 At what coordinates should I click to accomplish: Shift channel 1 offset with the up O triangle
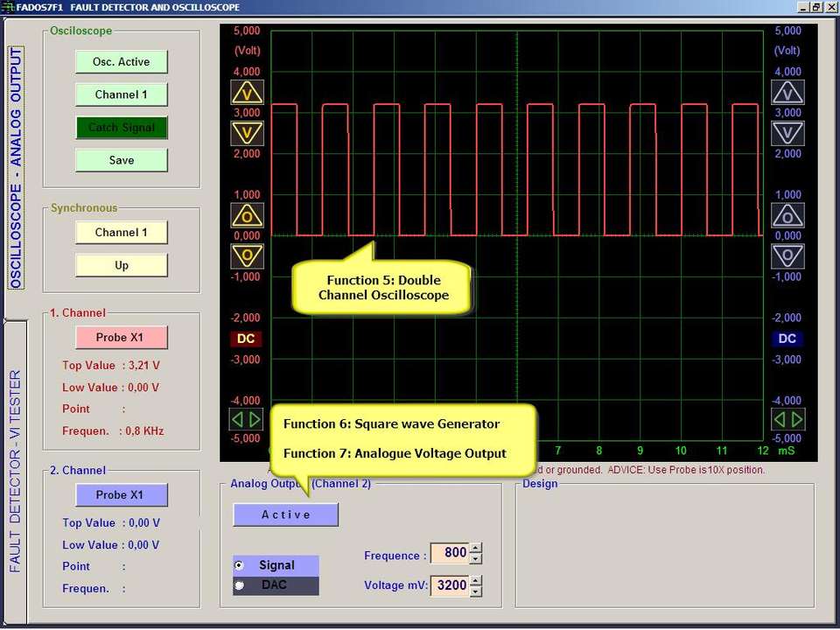247,215
